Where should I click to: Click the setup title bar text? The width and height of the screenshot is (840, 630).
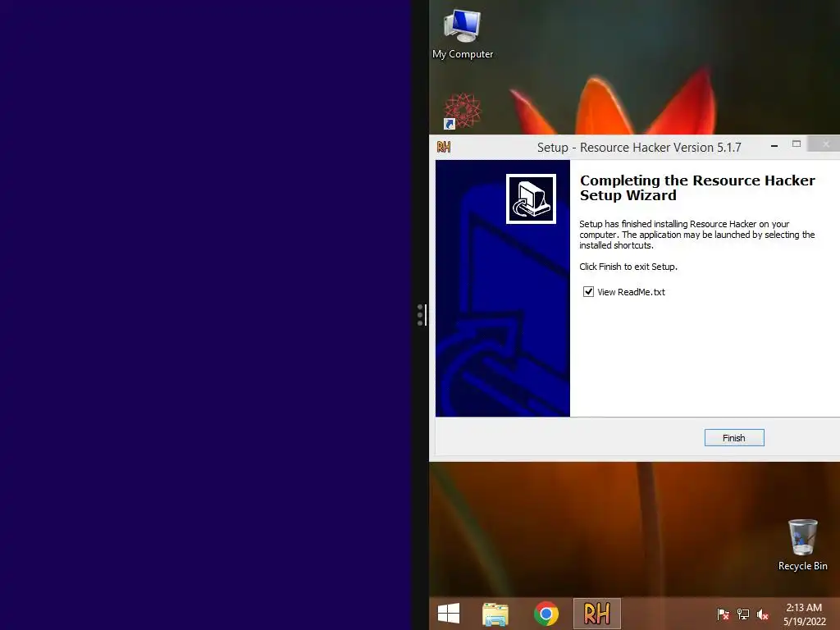click(639, 148)
